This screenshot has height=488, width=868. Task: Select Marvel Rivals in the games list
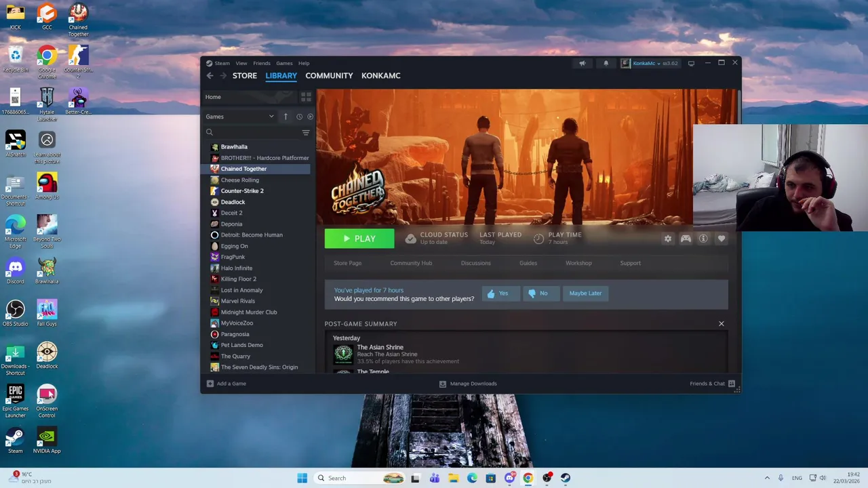[258, 301]
